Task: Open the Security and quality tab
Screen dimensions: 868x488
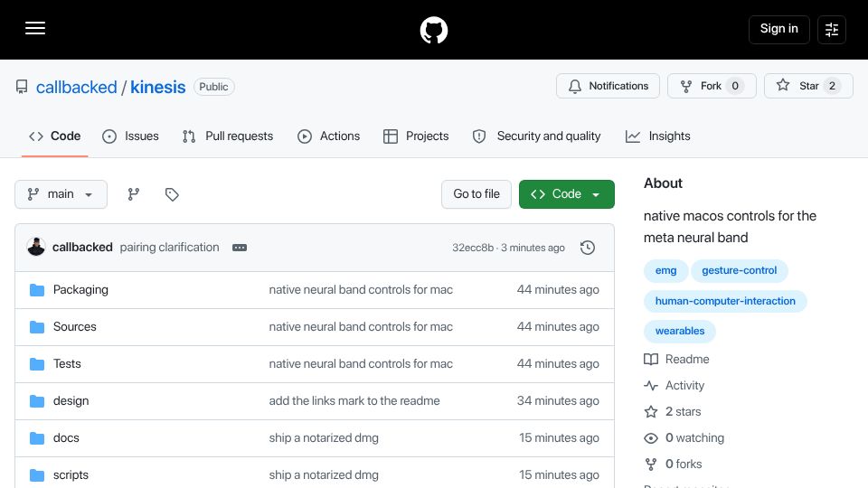Action: pyautogui.click(x=536, y=136)
